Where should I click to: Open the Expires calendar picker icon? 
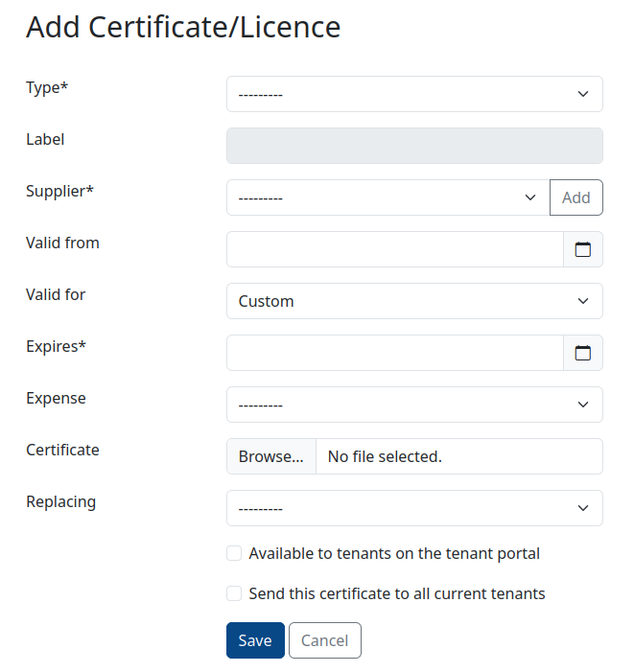pos(582,353)
